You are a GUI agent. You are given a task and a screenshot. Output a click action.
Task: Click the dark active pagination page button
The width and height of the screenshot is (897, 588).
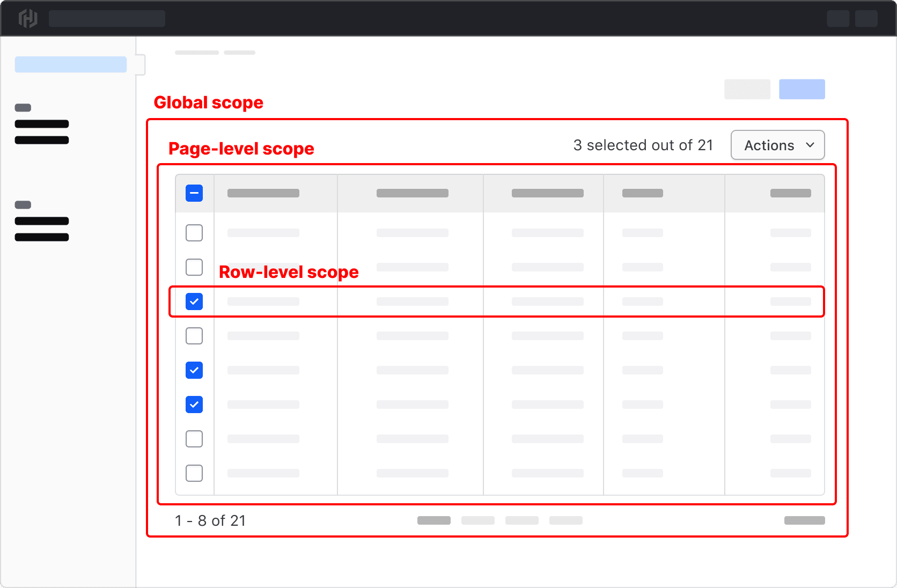click(433, 520)
